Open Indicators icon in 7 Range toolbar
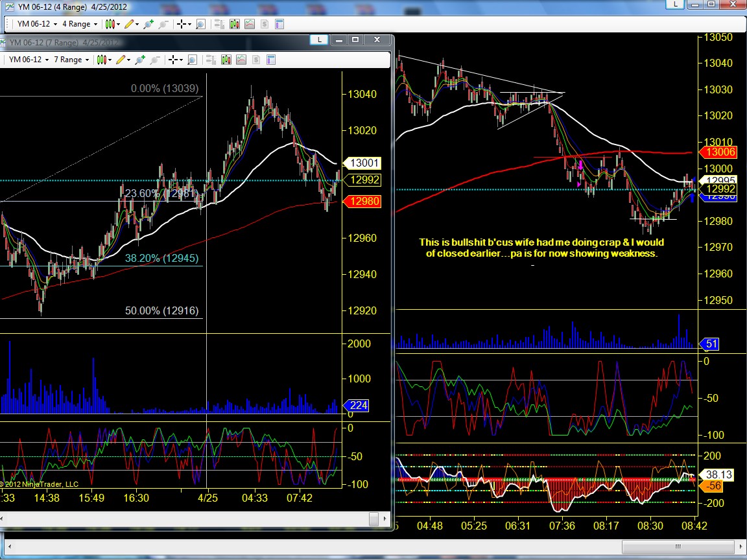The width and height of the screenshot is (747, 560). click(x=241, y=60)
